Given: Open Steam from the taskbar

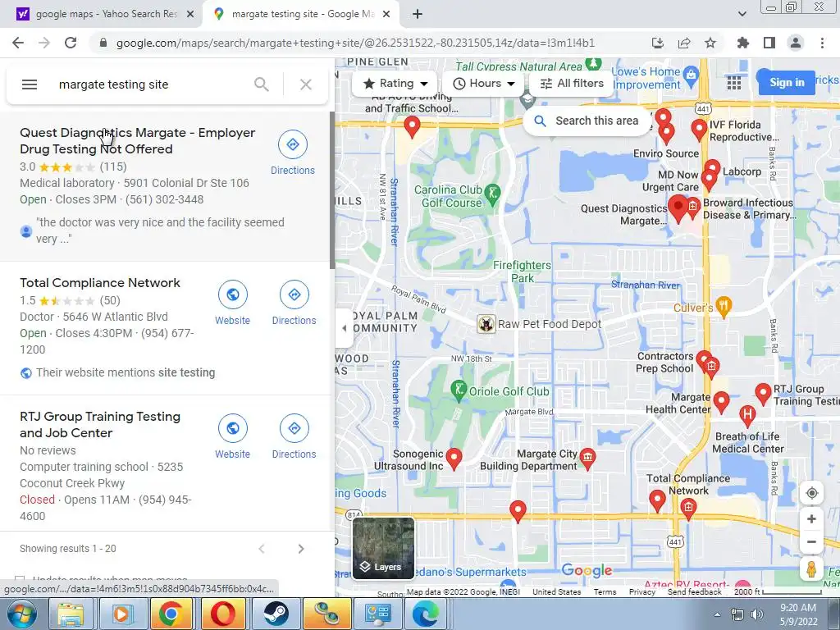Looking at the screenshot, I should point(276,614).
